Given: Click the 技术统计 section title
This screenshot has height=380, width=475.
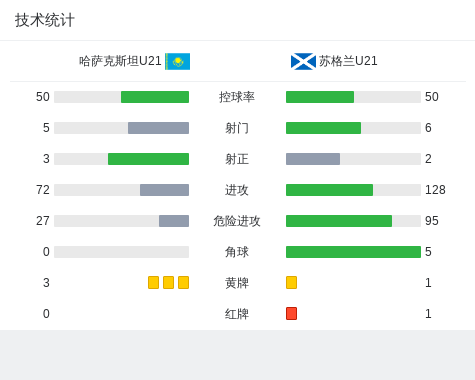Looking at the screenshot, I should coord(45,20).
